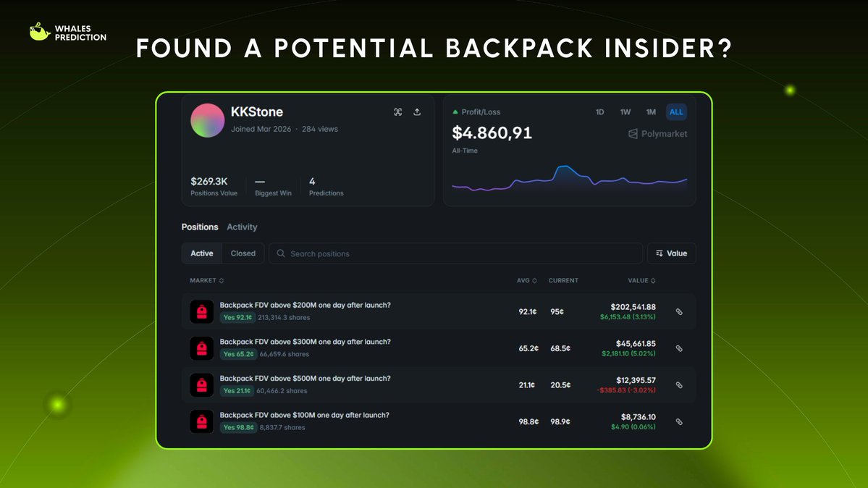The height and width of the screenshot is (488, 868).
Task: Open the Value sort dropdown
Action: 672,253
